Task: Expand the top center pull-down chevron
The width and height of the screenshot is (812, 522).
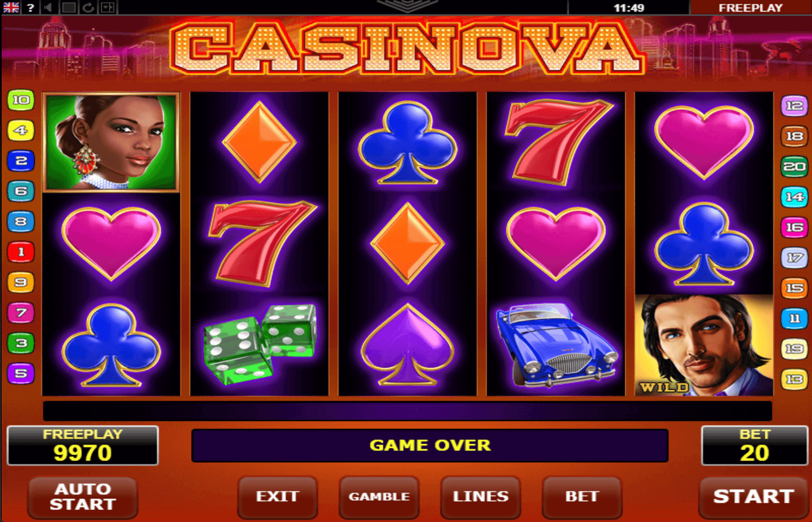Action: [x=407, y=6]
